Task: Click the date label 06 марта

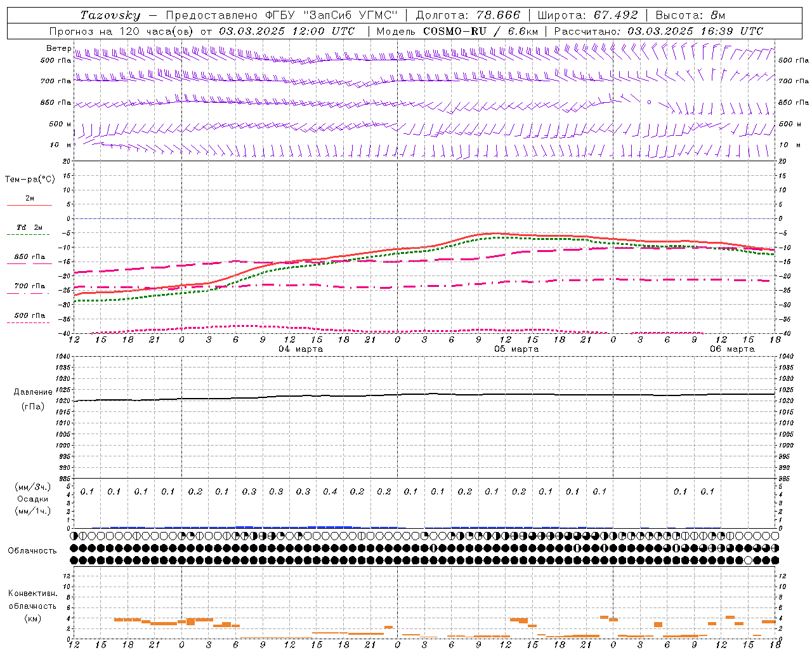Action: coord(732,348)
